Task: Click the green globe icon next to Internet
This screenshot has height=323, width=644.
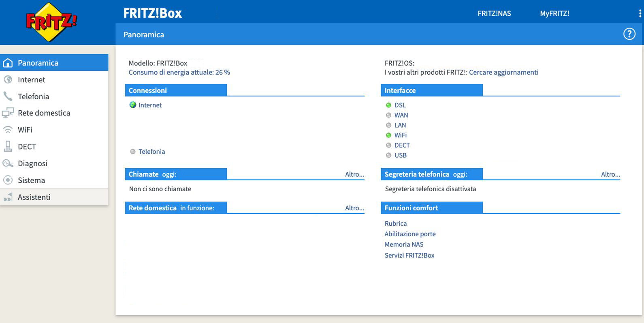Action: 133,105
